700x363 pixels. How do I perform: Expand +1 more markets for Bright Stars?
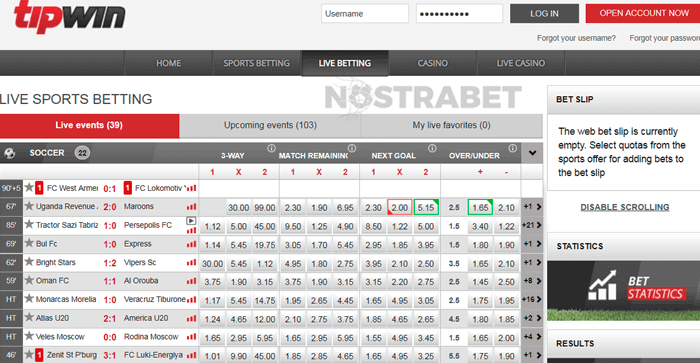tap(532, 263)
